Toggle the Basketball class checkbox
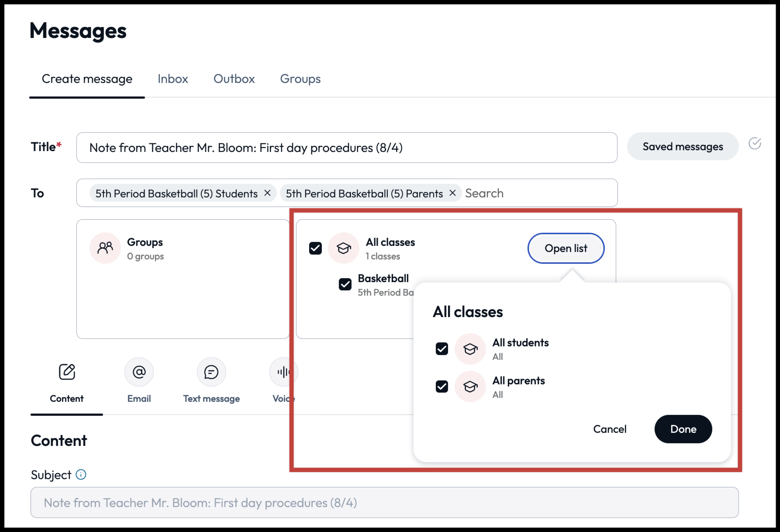 point(345,284)
